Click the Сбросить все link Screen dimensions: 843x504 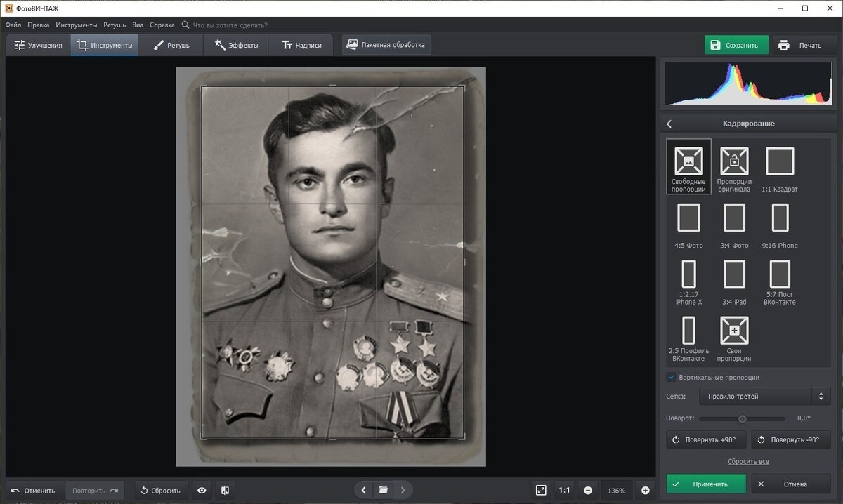tap(748, 461)
